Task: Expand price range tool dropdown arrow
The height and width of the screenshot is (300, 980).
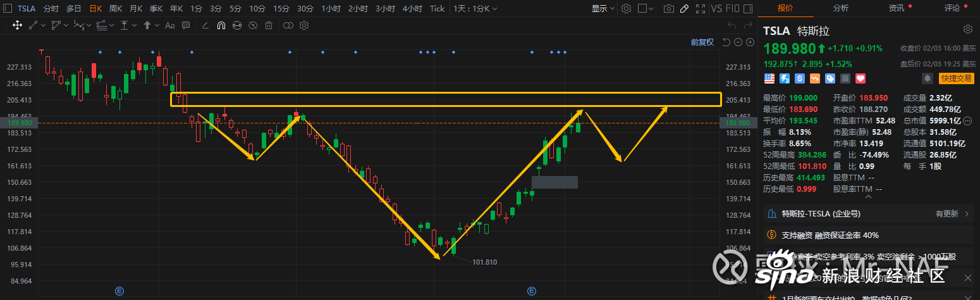Action: 133,25
